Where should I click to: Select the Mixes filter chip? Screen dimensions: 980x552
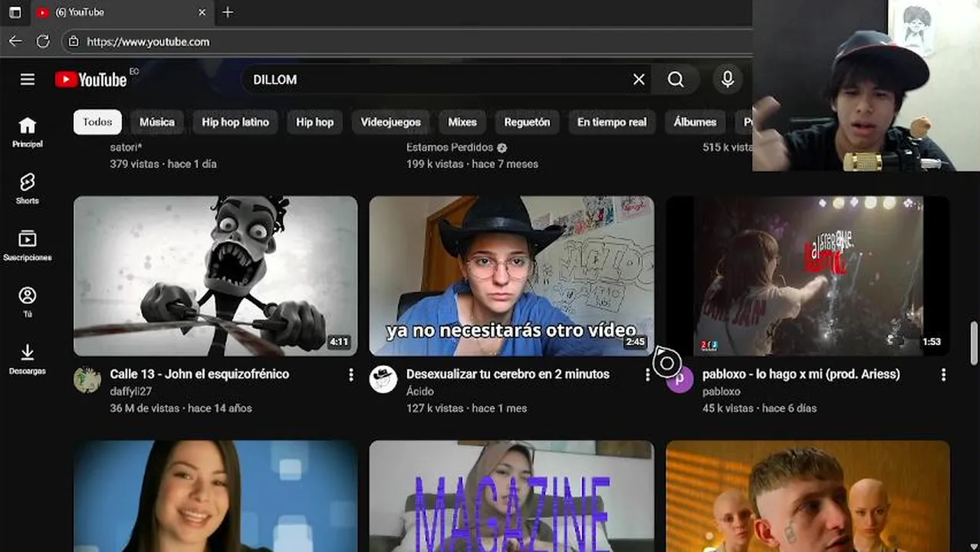pyautogui.click(x=462, y=122)
